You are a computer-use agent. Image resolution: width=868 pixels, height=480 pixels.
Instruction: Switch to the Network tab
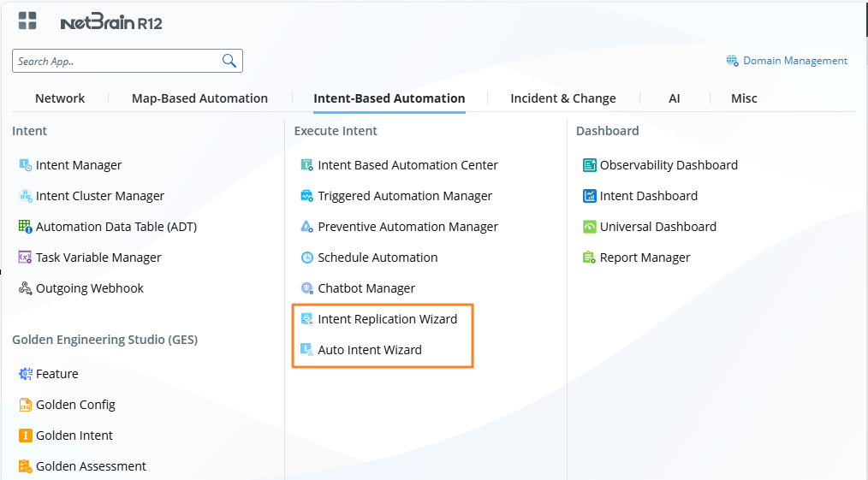[60, 98]
